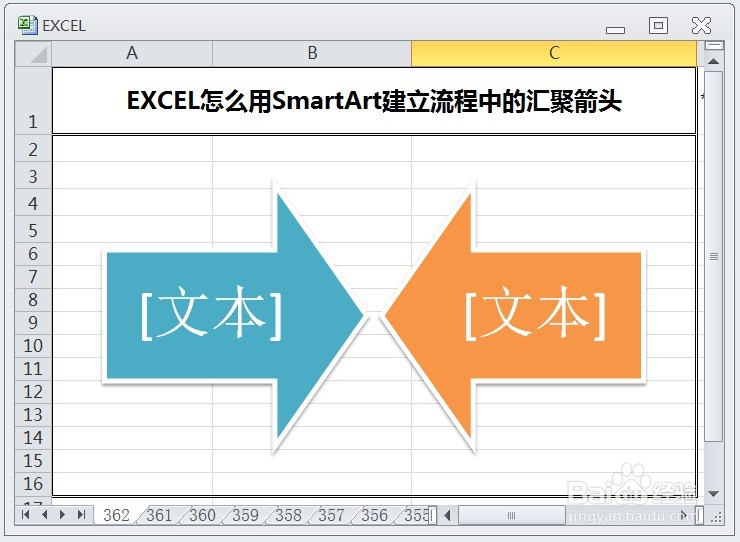Screen dimensions: 740x542
Task: Switch to sheet tab 357
Action: [331, 515]
